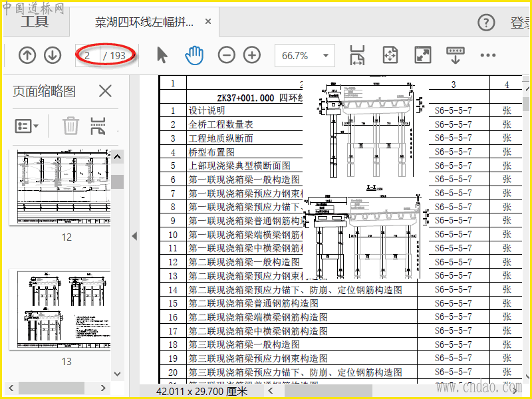Open the help question mark icon
532x399 pixels.
486,23
